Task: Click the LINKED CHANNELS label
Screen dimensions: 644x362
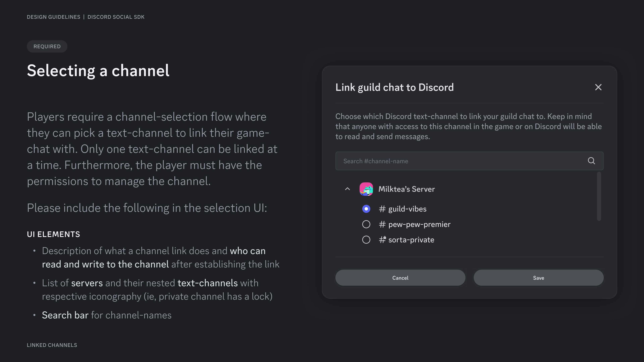Action: click(x=52, y=345)
